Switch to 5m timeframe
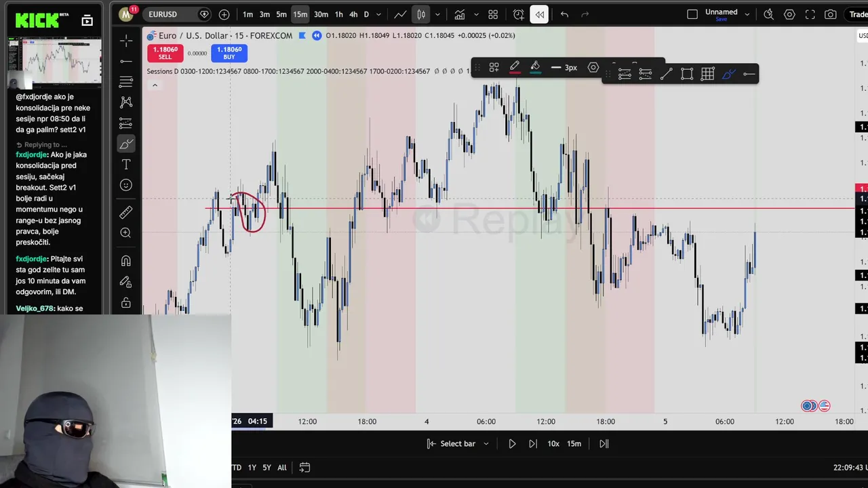The image size is (868, 488). [281, 14]
